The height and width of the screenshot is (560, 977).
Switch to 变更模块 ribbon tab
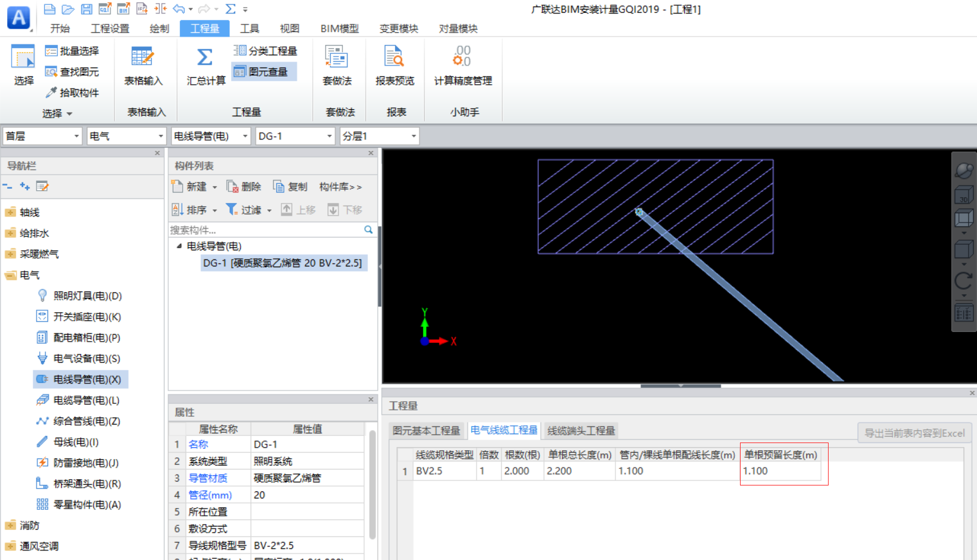[398, 28]
